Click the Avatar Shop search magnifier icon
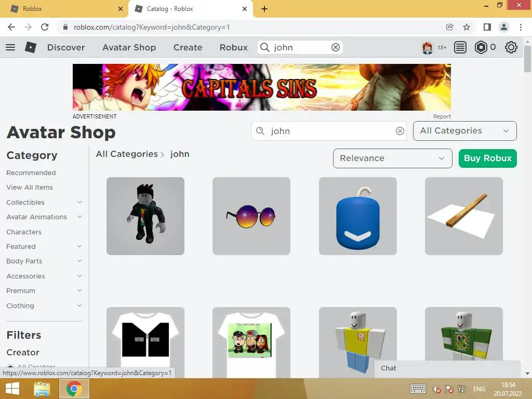Image resolution: width=532 pixels, height=399 pixels. [260, 131]
